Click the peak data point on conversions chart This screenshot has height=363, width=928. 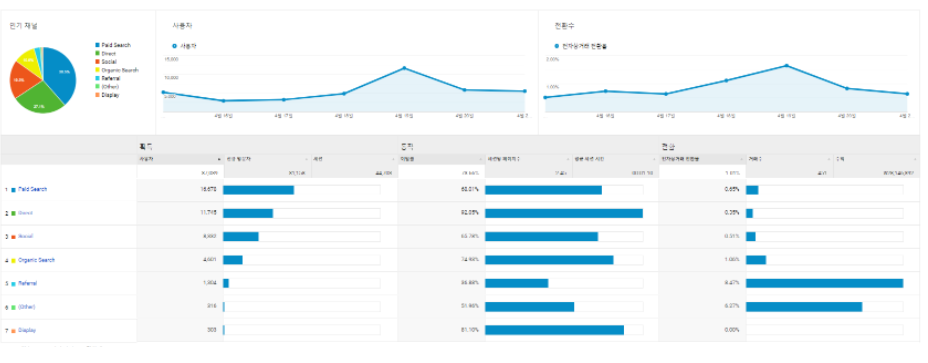pos(786,66)
